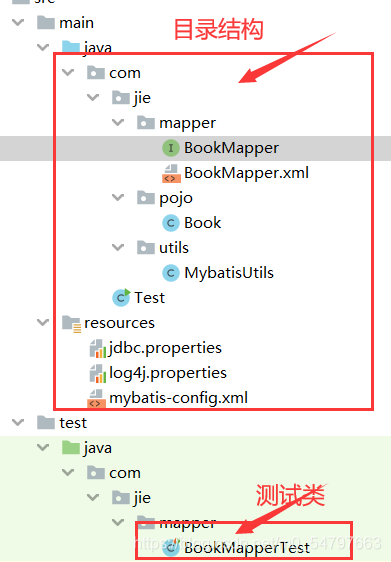Select the BookMapper interface name

pyautogui.click(x=231, y=148)
